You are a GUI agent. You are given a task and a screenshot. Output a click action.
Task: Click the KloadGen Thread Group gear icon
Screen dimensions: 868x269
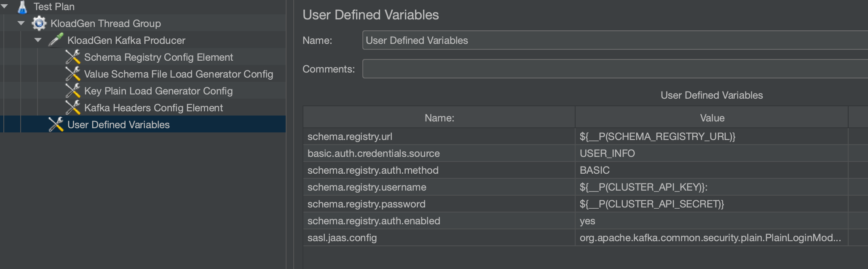[39, 23]
